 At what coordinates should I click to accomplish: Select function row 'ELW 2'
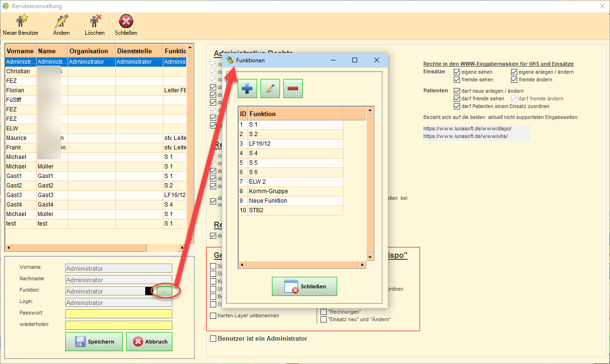pyautogui.click(x=290, y=182)
